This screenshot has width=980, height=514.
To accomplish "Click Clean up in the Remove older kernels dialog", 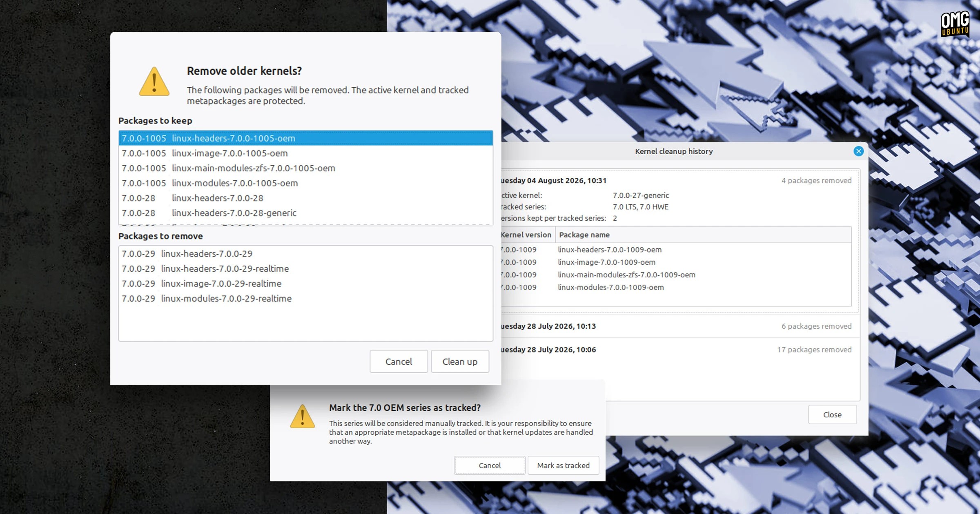I will (x=460, y=361).
